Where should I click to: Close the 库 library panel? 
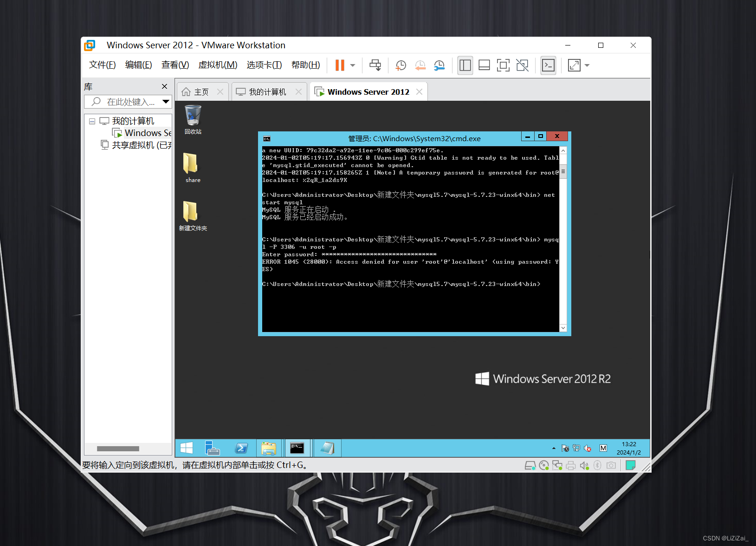pyautogui.click(x=164, y=86)
